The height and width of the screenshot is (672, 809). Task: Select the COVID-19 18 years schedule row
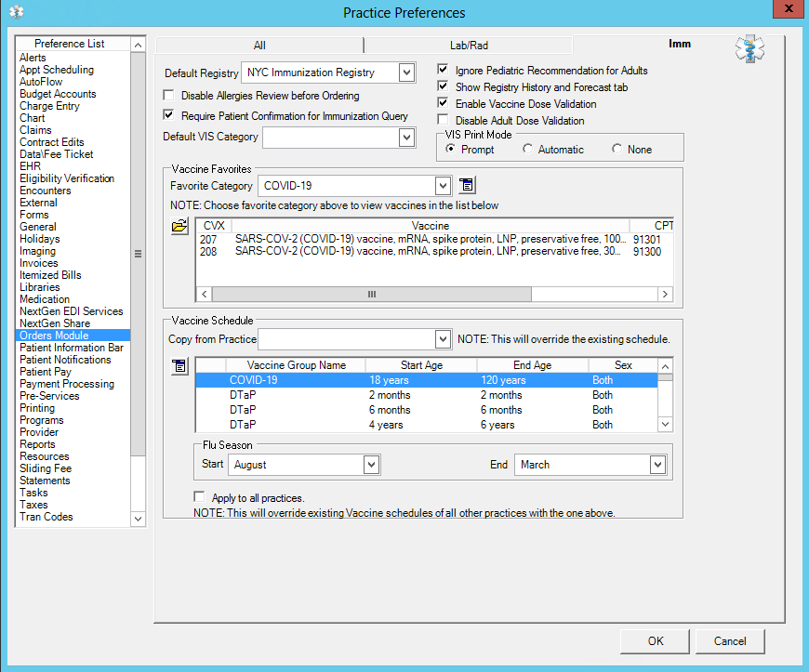click(427, 380)
